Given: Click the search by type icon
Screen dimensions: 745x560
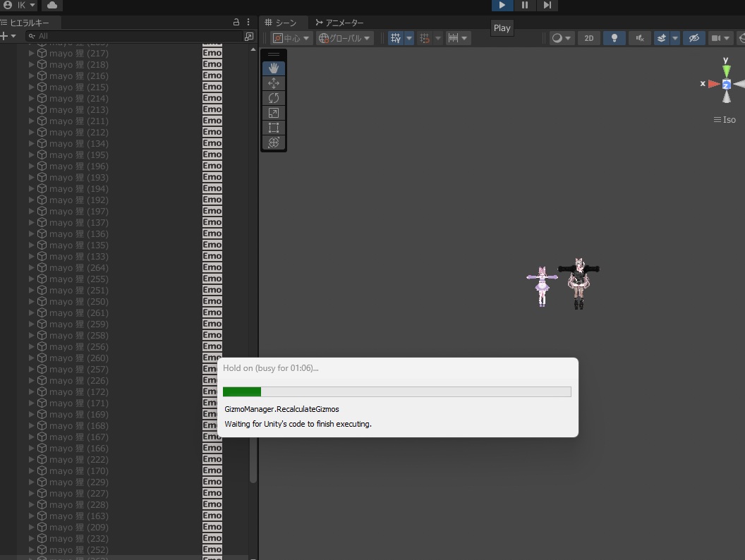Looking at the screenshot, I should tap(249, 36).
